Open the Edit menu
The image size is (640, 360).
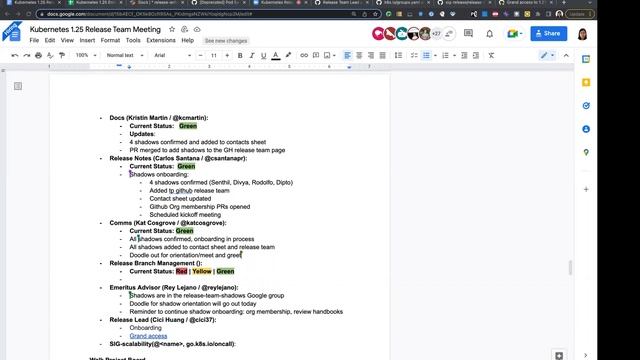tap(50, 40)
